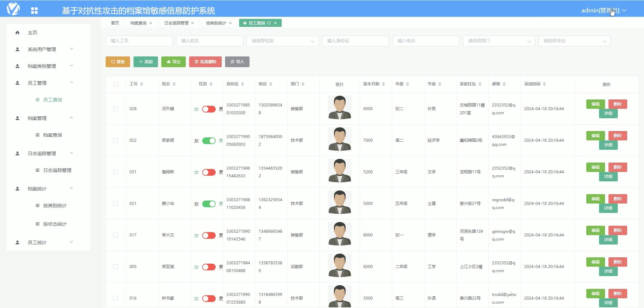Click the list icon beside 日志追踪管理 submenu

[37, 170]
